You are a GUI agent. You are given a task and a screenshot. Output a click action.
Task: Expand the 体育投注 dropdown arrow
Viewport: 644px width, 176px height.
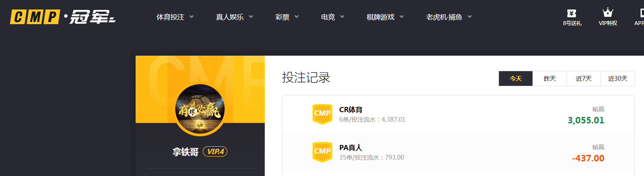(192, 17)
